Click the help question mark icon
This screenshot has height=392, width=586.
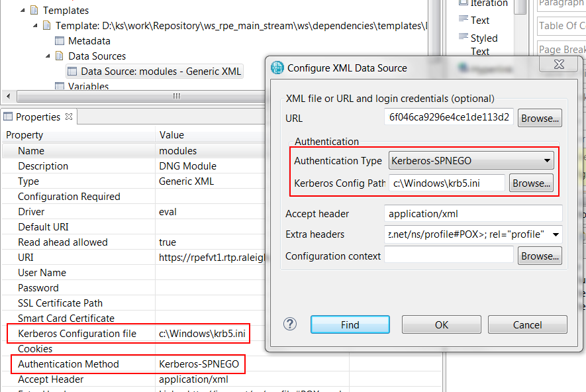point(290,324)
